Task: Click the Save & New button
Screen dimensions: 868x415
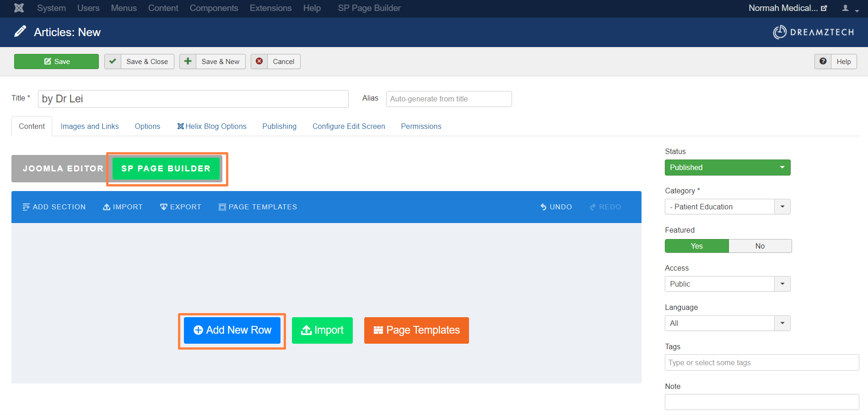Action: 212,61
